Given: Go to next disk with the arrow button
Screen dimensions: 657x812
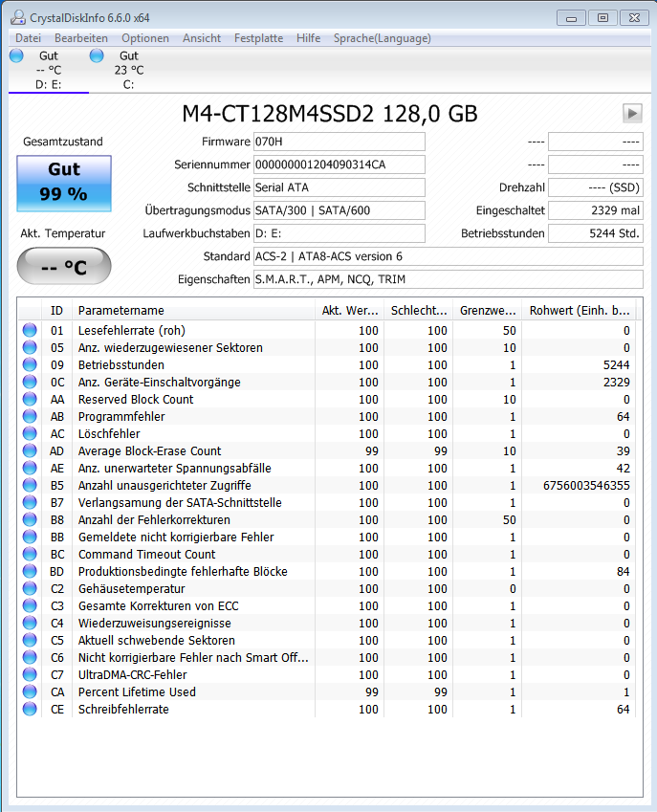Looking at the screenshot, I should click(x=632, y=113).
